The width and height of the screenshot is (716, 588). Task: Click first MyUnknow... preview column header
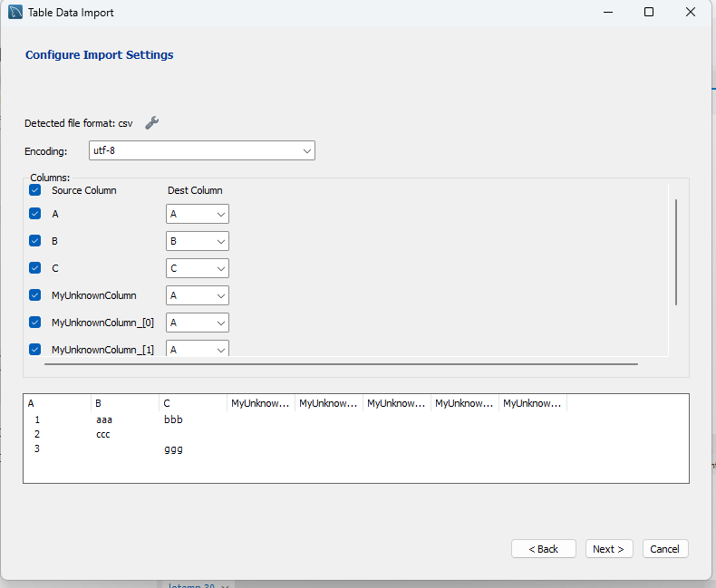click(x=261, y=403)
